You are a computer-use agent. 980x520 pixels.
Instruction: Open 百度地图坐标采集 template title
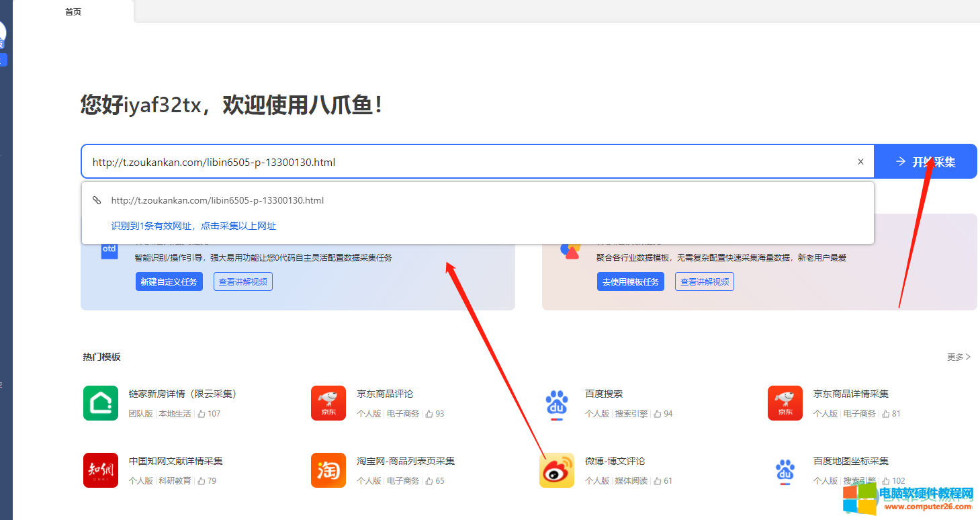pos(851,461)
